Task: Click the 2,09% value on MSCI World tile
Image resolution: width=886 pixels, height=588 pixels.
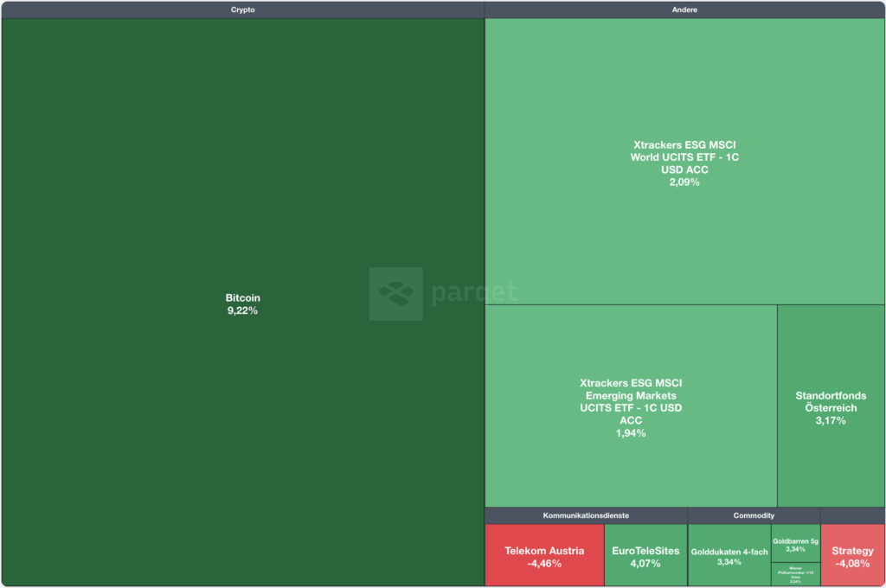Action: pyautogui.click(x=684, y=182)
